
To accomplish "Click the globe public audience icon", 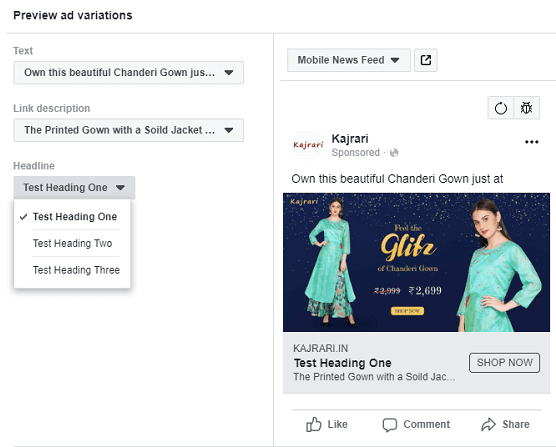I will point(394,153).
